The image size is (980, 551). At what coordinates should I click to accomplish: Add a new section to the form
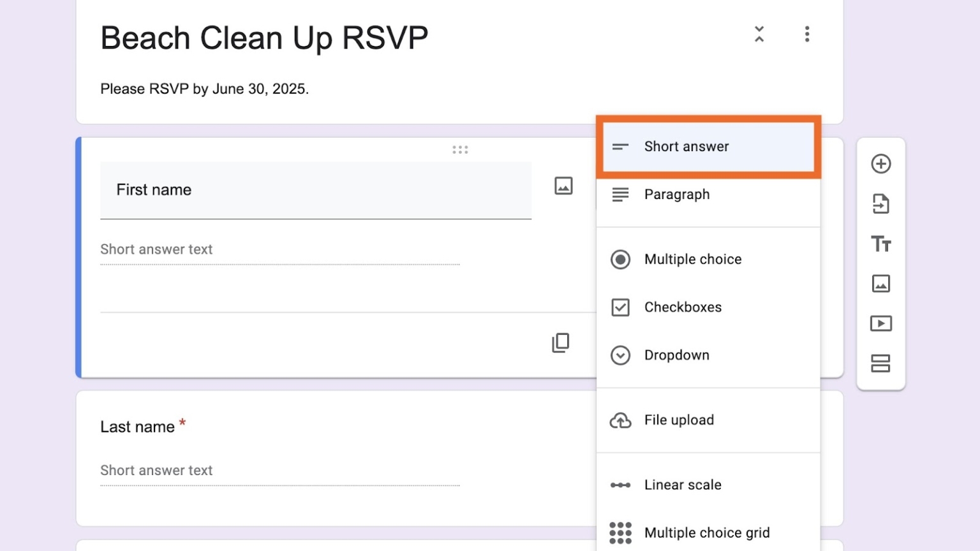click(881, 364)
